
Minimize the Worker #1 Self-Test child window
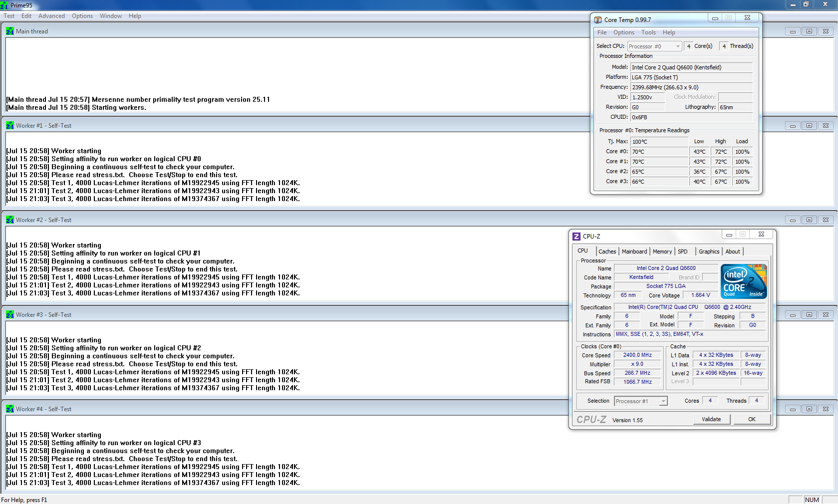point(793,126)
